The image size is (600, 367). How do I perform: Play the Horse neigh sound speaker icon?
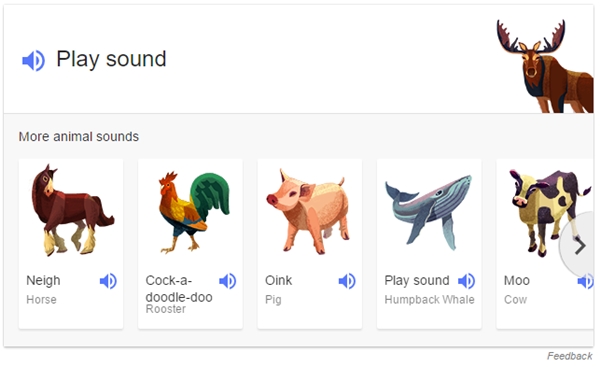[x=108, y=281]
